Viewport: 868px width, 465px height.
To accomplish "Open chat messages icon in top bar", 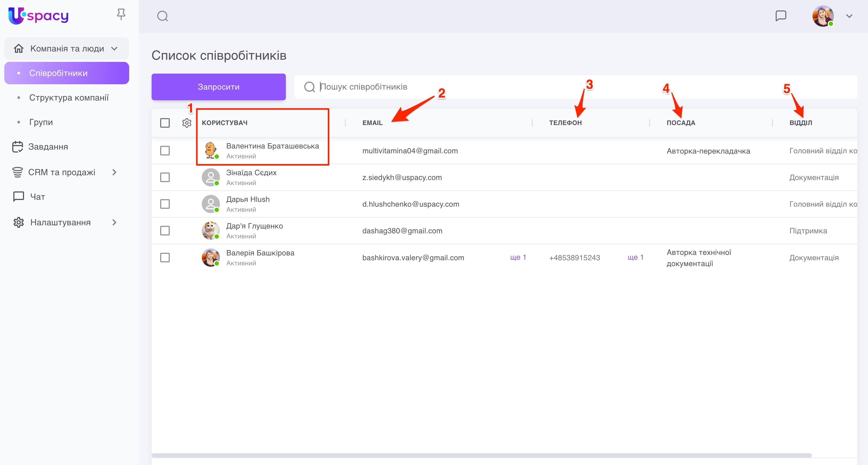I will 781,16.
